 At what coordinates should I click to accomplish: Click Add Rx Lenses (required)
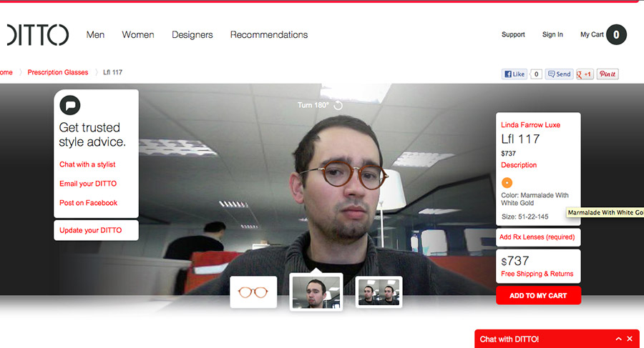(x=538, y=237)
